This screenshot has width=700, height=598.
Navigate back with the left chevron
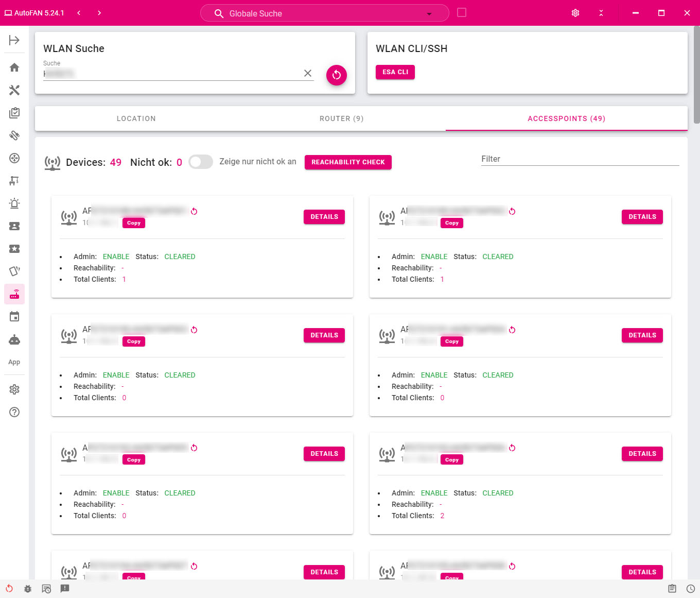pos(79,13)
